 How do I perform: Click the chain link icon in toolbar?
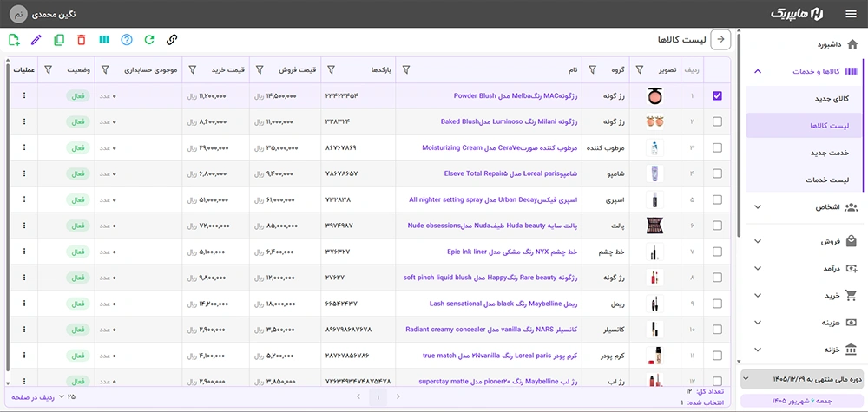(x=172, y=40)
